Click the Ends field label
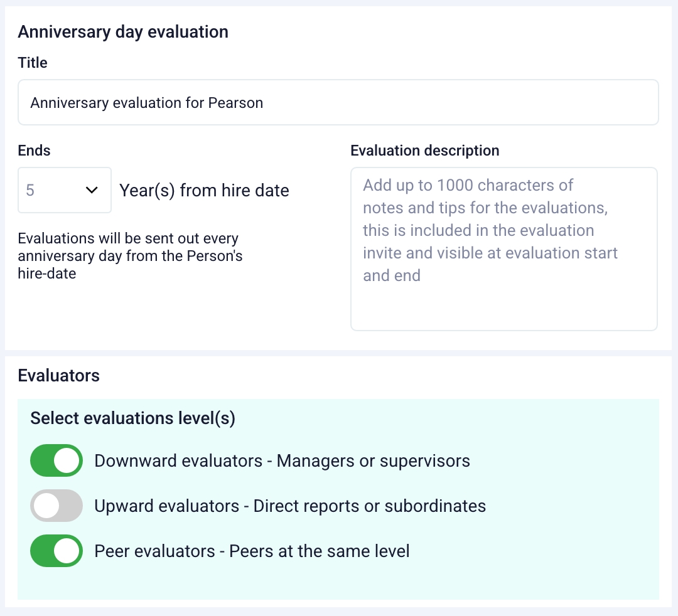This screenshot has width=678, height=616. click(x=34, y=150)
